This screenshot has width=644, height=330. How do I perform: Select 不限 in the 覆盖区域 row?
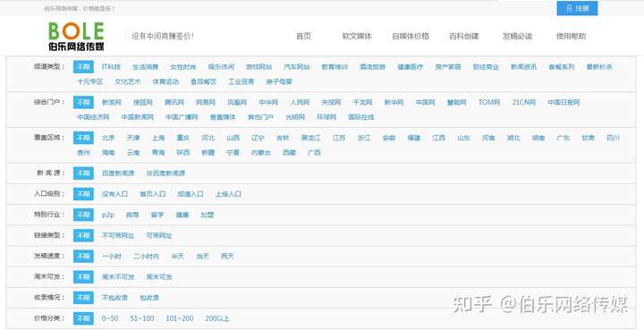[x=83, y=138]
